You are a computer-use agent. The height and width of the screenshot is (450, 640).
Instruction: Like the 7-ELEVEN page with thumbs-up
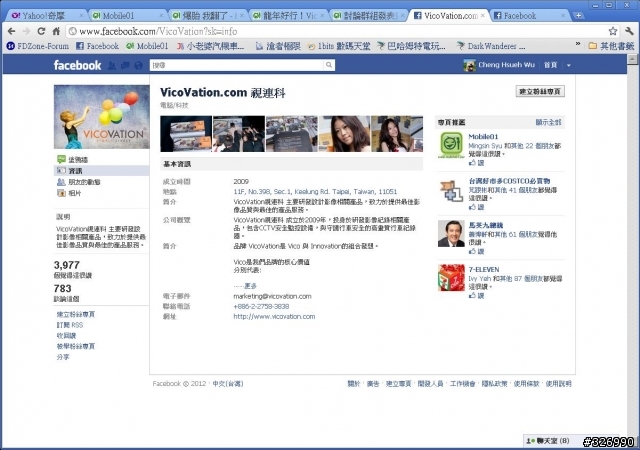(476, 295)
